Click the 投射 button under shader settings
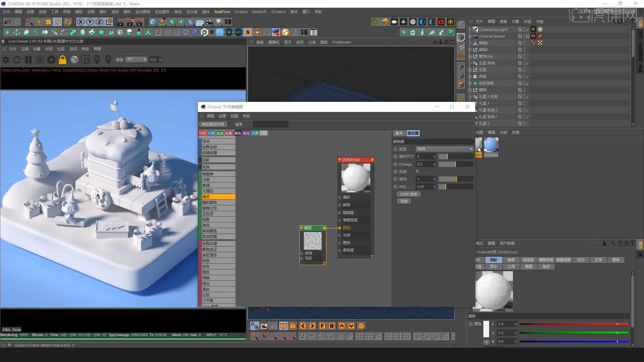644x362 pixels. click(x=404, y=201)
